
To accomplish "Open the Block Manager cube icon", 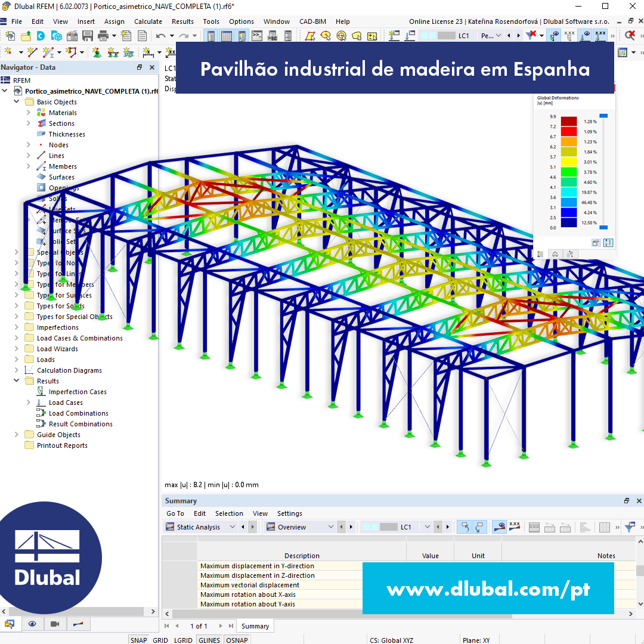I will (56, 36).
